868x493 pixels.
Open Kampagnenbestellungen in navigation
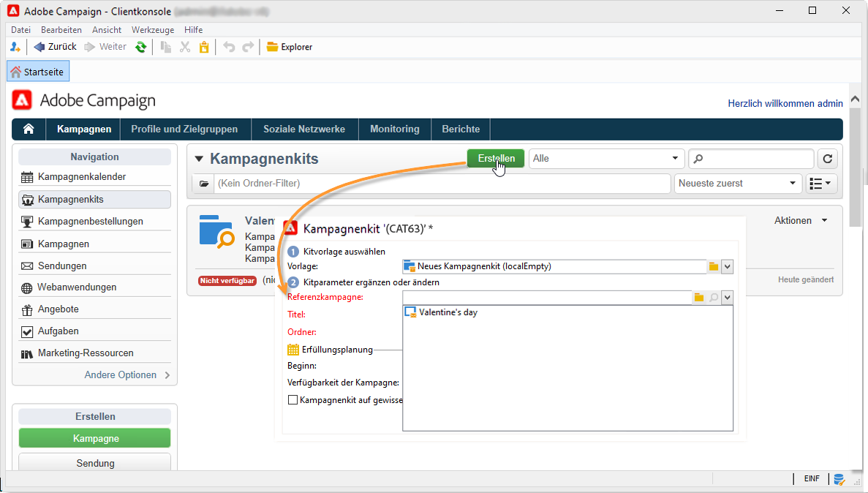point(94,222)
